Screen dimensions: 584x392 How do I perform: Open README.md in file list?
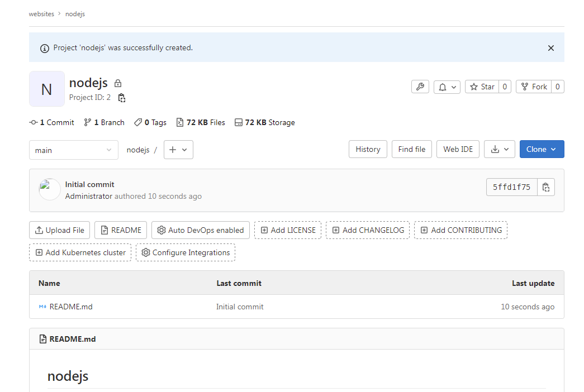[71, 307]
